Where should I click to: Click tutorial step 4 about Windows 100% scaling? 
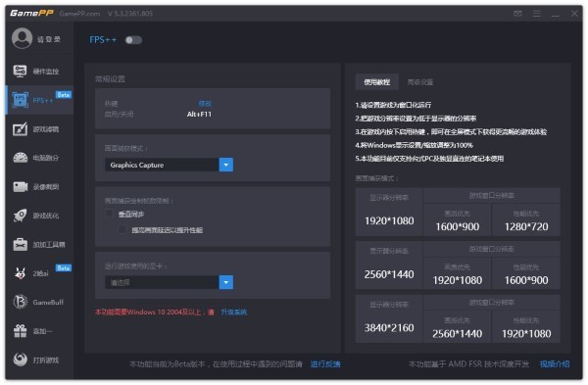coord(414,145)
